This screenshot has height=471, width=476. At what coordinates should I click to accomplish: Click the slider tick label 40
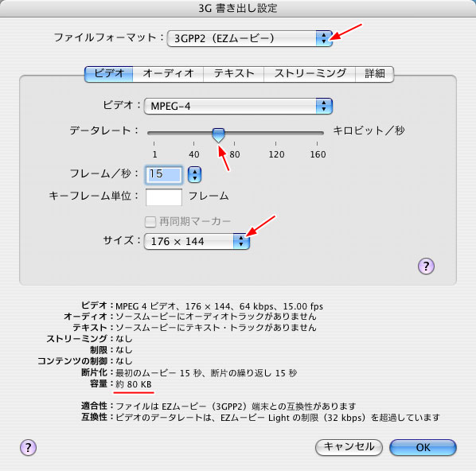tap(194, 154)
